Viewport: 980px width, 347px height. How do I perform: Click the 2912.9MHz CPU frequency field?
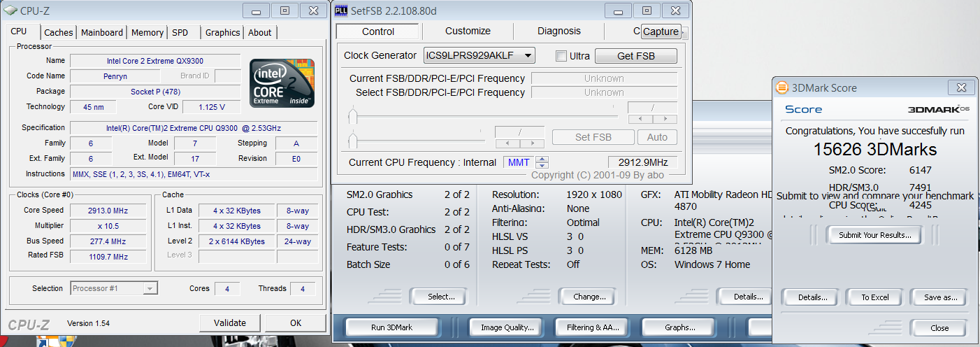click(642, 162)
